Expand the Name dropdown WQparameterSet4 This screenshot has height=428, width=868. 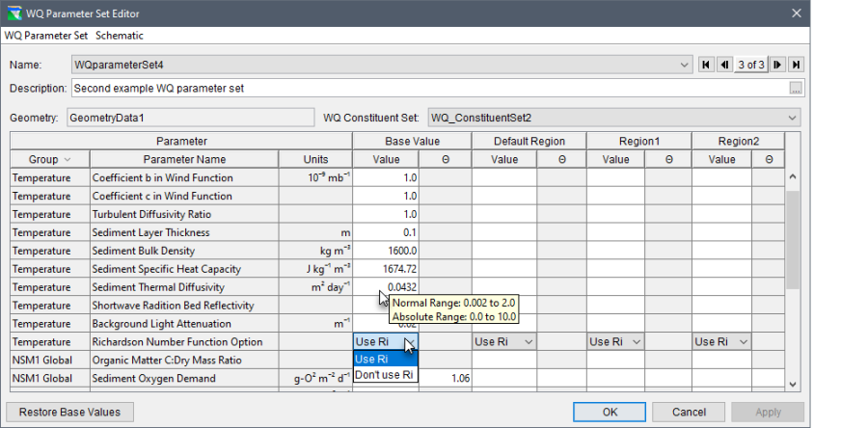click(x=684, y=65)
